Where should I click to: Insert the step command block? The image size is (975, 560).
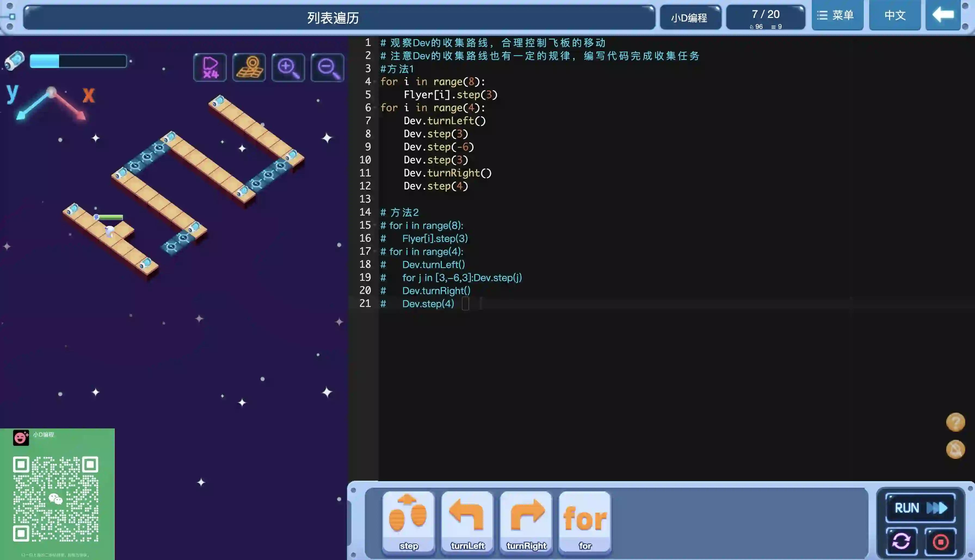click(x=408, y=522)
